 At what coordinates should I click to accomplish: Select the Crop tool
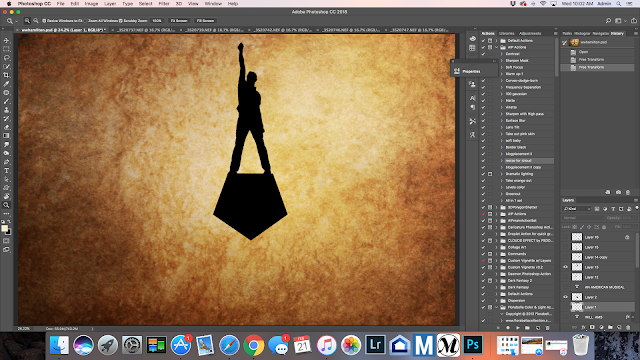tap(6, 75)
